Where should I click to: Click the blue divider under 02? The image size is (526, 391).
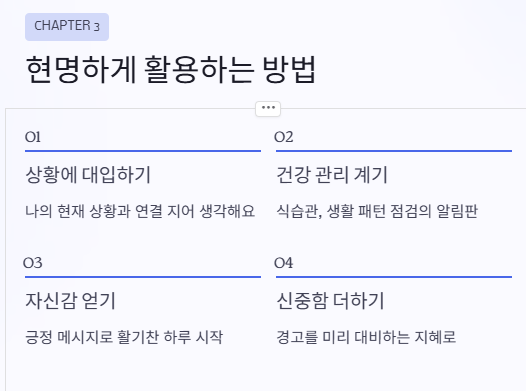394,151
